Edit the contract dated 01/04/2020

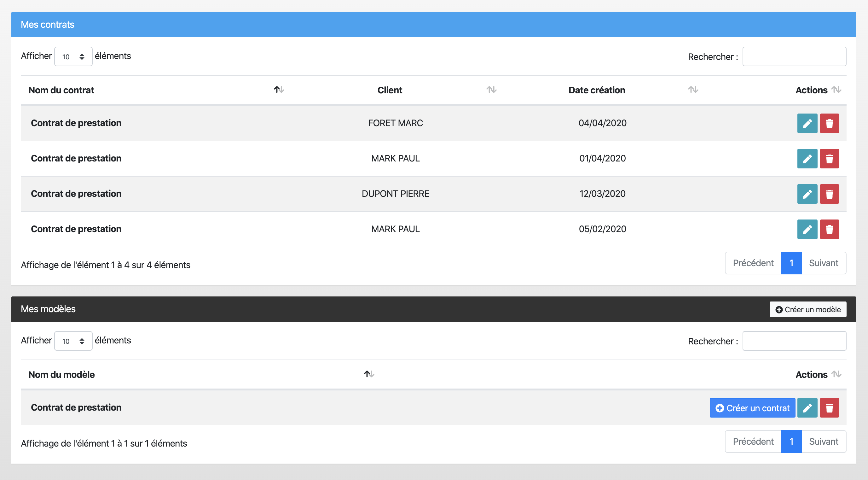[x=807, y=159]
